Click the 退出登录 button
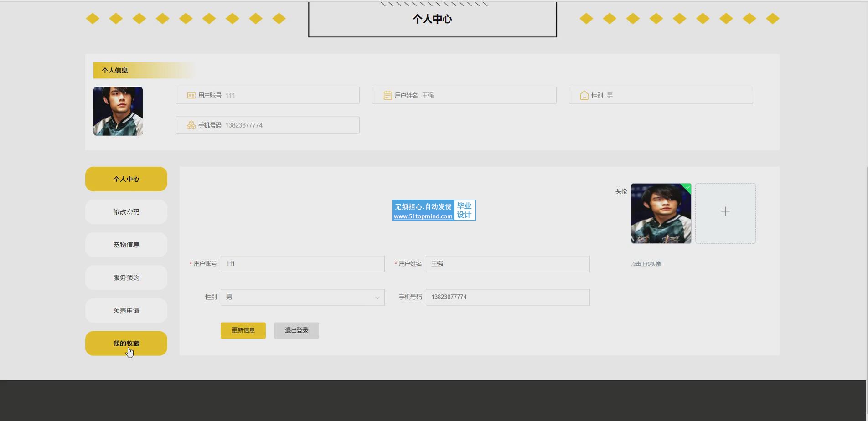 click(296, 330)
